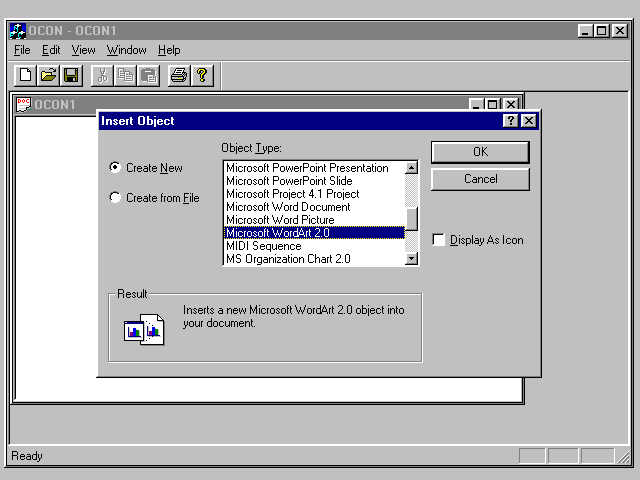This screenshot has height=480, width=640.
Task: Click the OCON1 document window icon
Action: click(24, 104)
